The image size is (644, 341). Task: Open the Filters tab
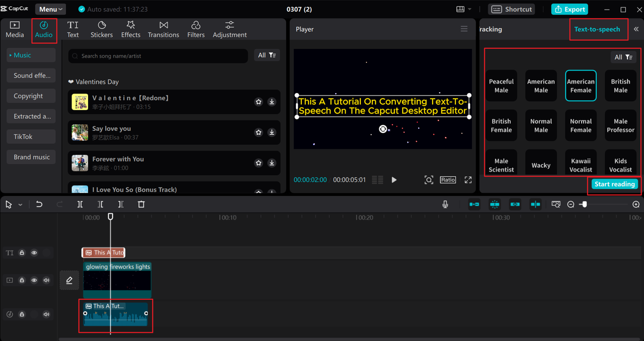click(x=196, y=30)
